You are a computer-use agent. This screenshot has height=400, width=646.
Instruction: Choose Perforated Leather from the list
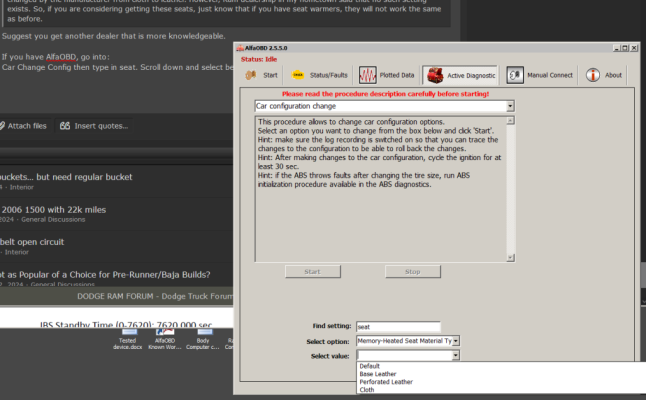(386, 382)
